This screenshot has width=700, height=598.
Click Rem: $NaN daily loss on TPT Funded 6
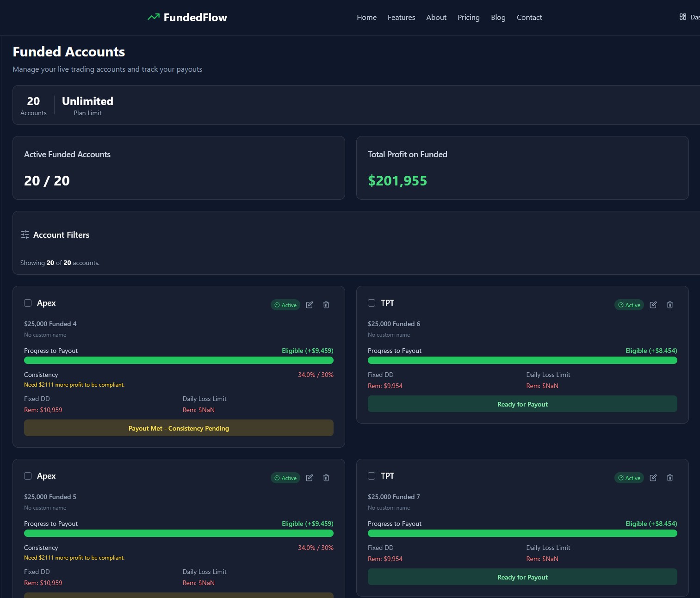[x=542, y=386]
